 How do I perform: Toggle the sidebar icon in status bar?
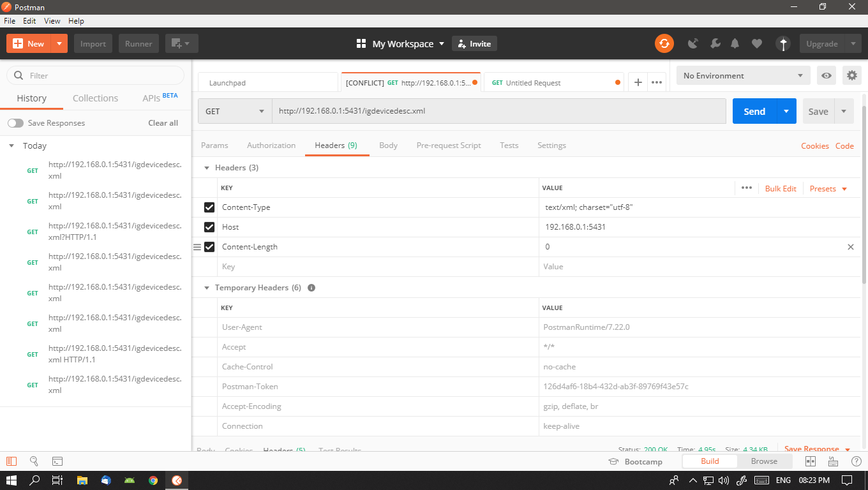point(11,461)
